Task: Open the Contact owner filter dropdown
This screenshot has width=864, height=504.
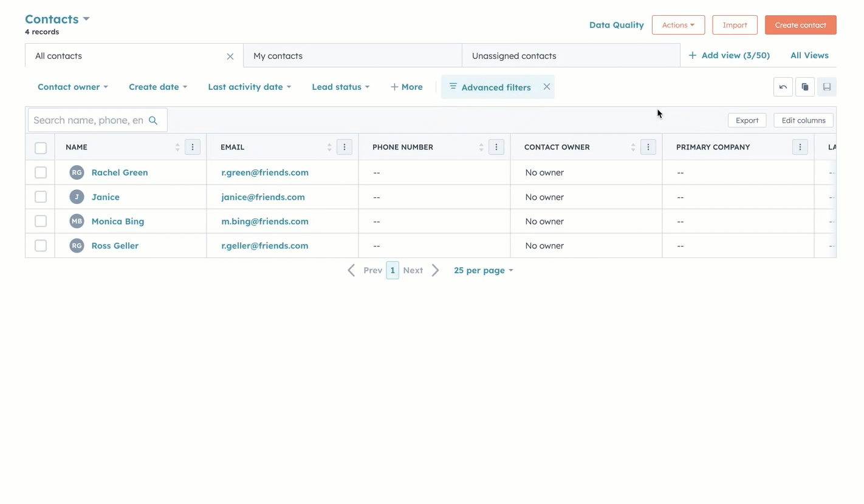Action: click(x=73, y=87)
